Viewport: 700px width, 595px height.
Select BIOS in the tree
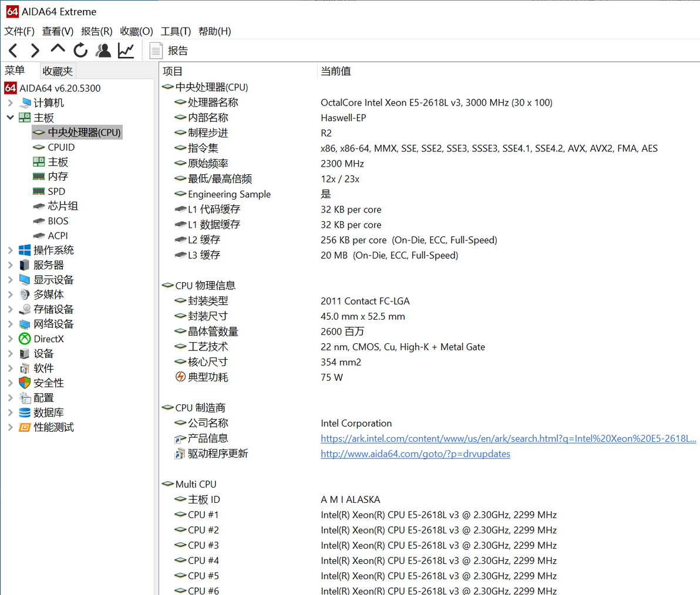[x=51, y=221]
